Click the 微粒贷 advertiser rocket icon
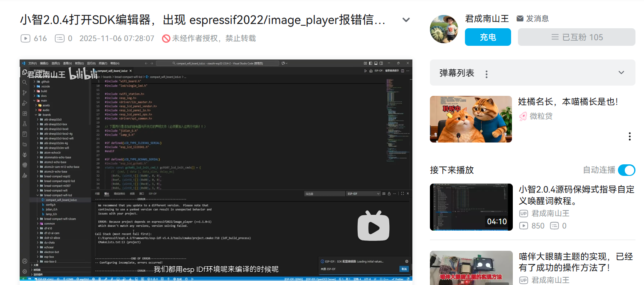The image size is (644, 285). click(523, 116)
